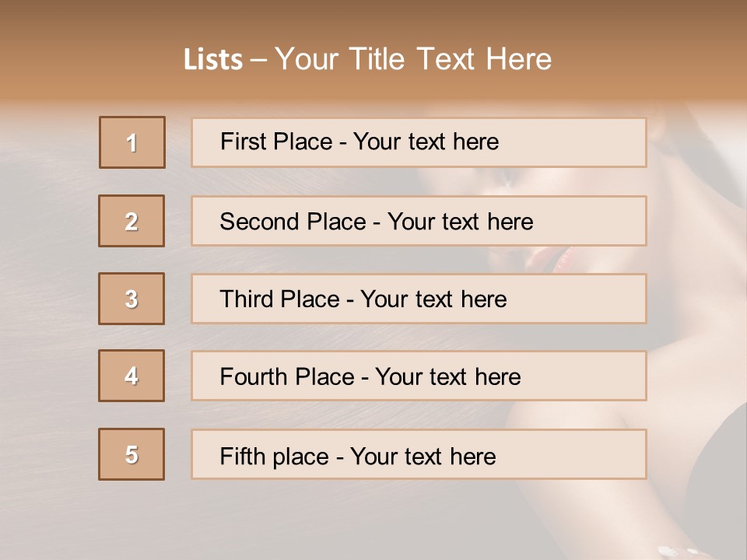Screen dimensions: 747x560
Task: Click the Second Place text bar
Action: click(x=419, y=221)
